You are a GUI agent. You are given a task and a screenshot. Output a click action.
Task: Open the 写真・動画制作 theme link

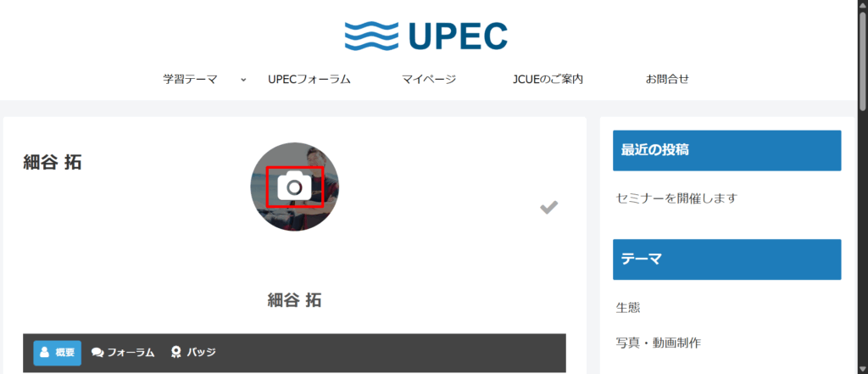click(658, 343)
